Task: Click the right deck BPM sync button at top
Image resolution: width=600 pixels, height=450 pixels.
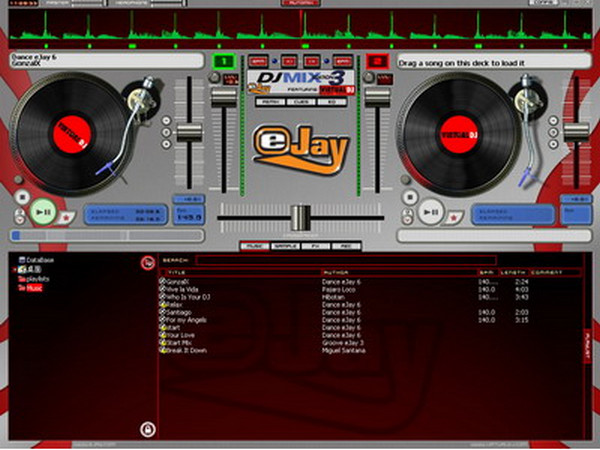Action: [x=342, y=61]
